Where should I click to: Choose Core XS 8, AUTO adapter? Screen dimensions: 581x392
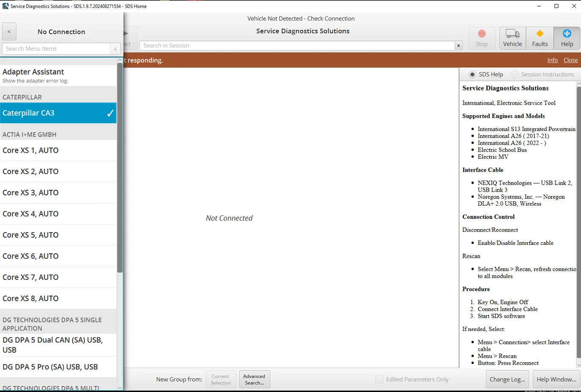(58, 298)
